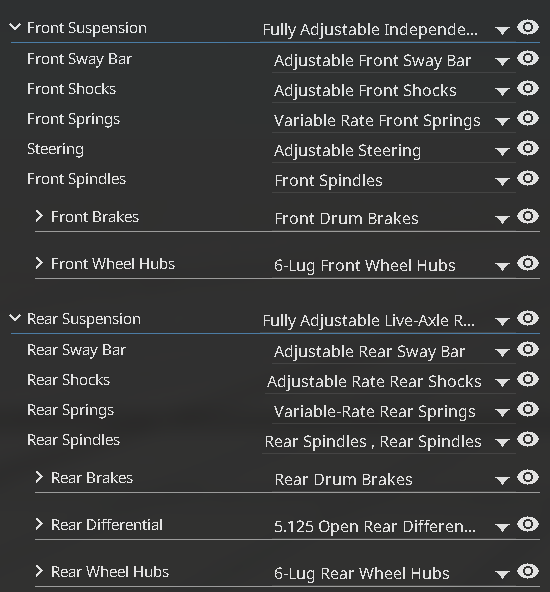This screenshot has width=550, height=592.
Task: Hide the 6-Lug Front Wheel Hubs
Action: 528,263
